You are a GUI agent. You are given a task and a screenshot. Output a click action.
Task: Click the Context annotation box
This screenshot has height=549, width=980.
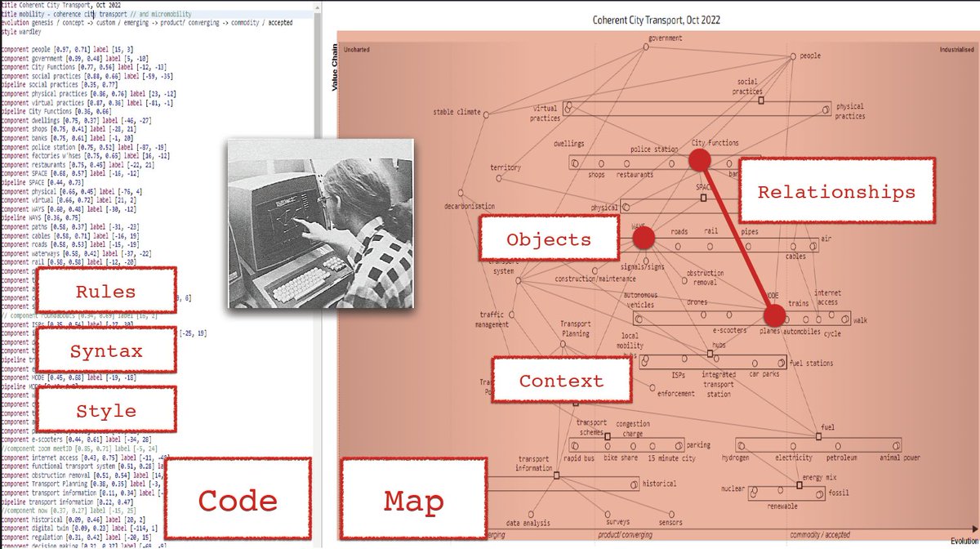click(561, 380)
